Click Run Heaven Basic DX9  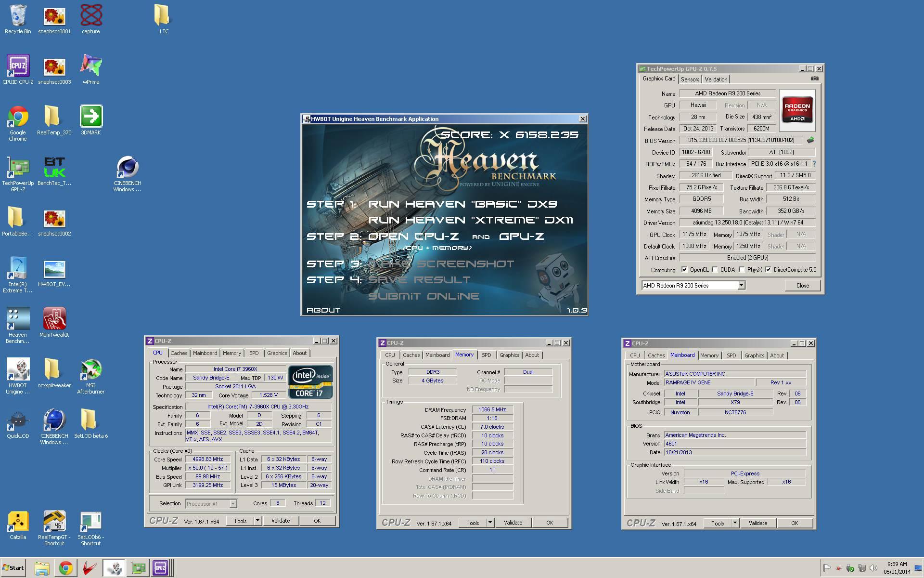point(462,204)
